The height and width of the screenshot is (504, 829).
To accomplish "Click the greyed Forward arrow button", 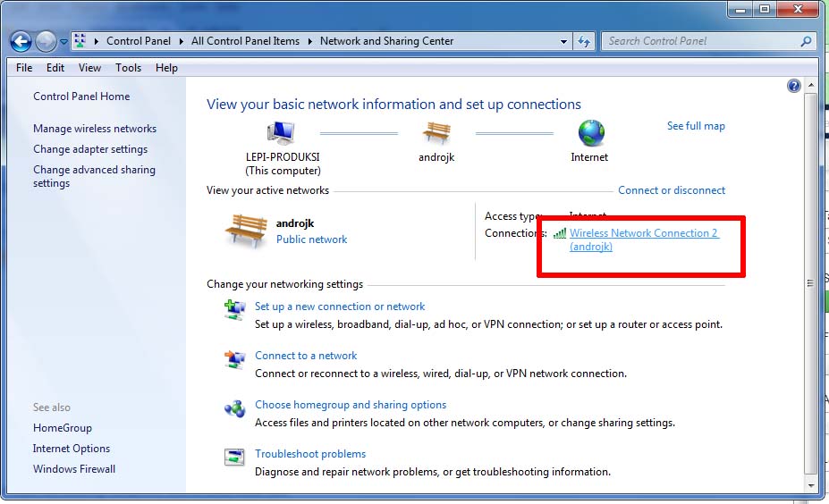I will coord(46,41).
